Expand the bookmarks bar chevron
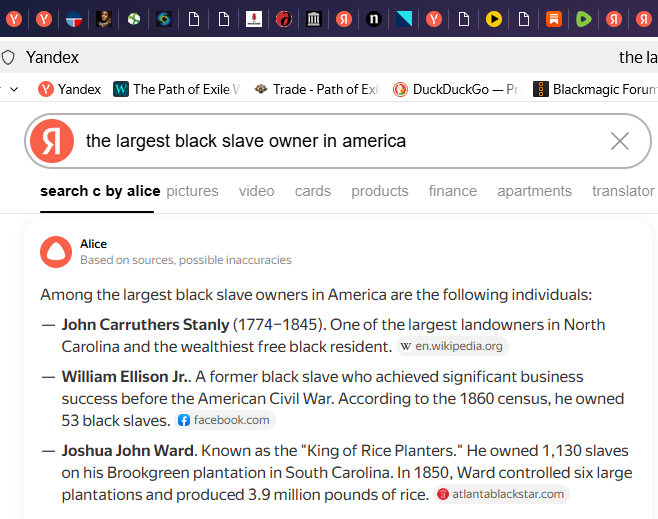The width and height of the screenshot is (658, 519). [14, 89]
